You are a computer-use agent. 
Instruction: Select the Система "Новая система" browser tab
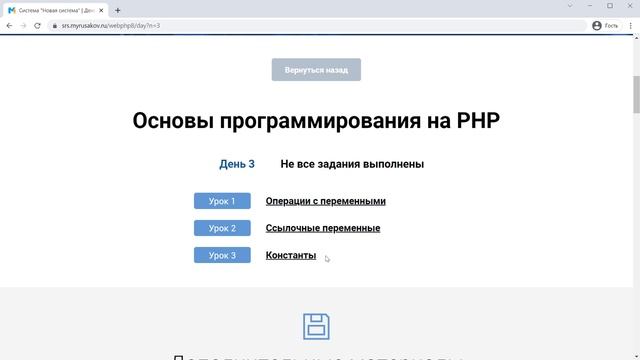point(56,11)
